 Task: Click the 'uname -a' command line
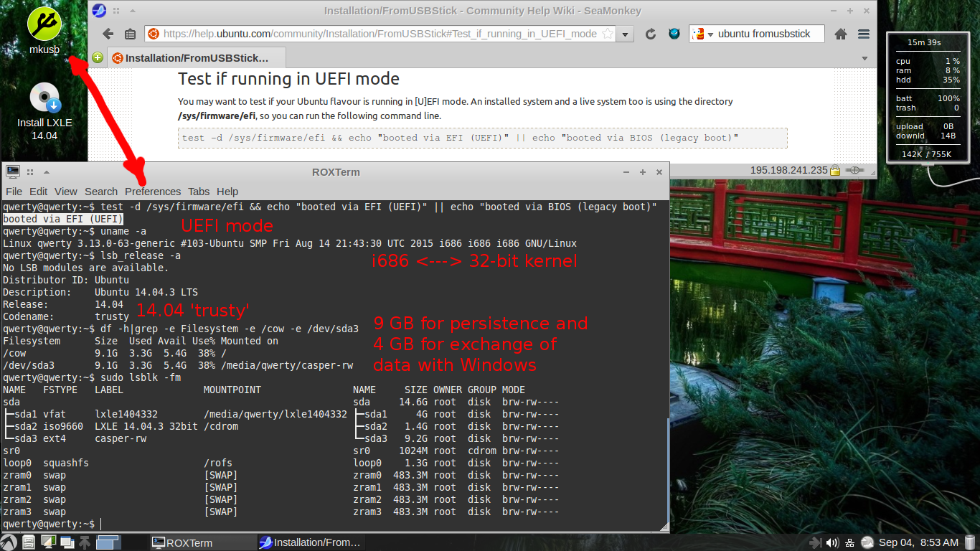click(x=75, y=231)
